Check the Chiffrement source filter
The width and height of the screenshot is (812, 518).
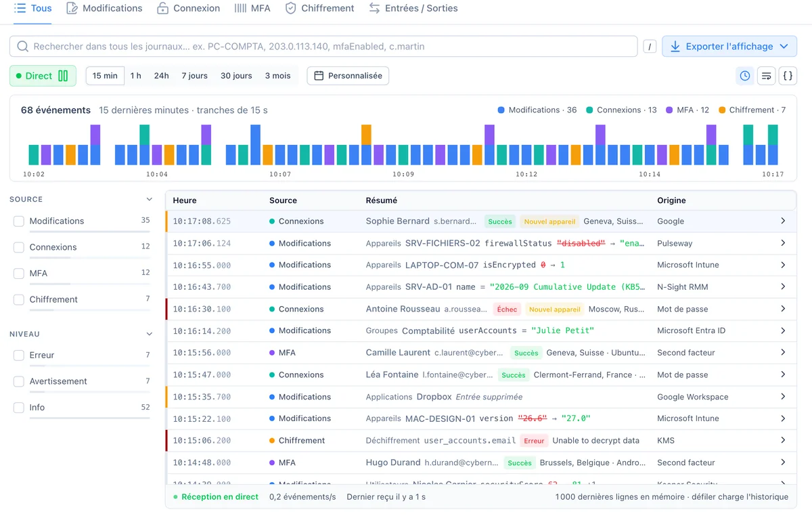click(x=19, y=299)
